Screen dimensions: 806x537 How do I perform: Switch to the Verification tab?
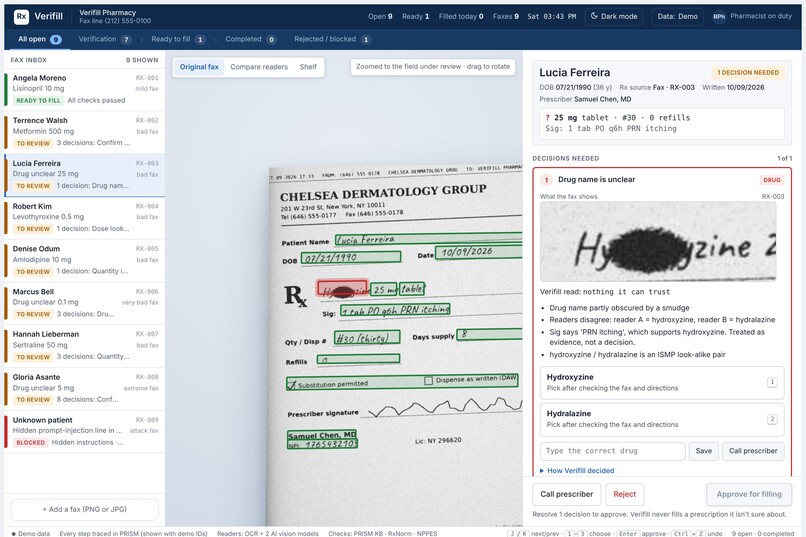(x=105, y=39)
